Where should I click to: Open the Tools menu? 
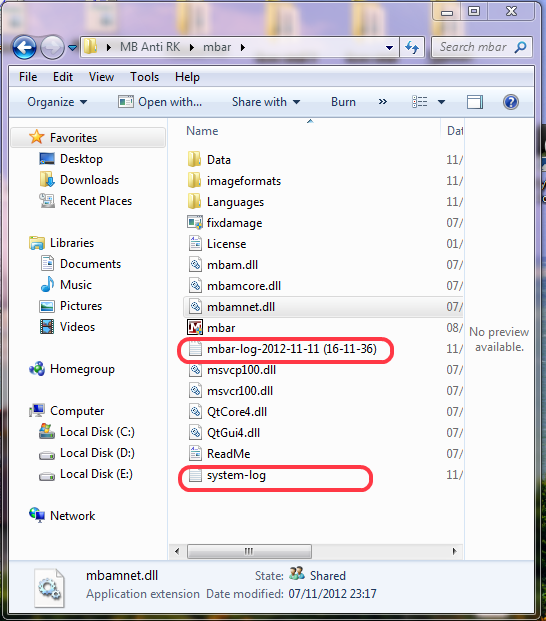(145, 77)
